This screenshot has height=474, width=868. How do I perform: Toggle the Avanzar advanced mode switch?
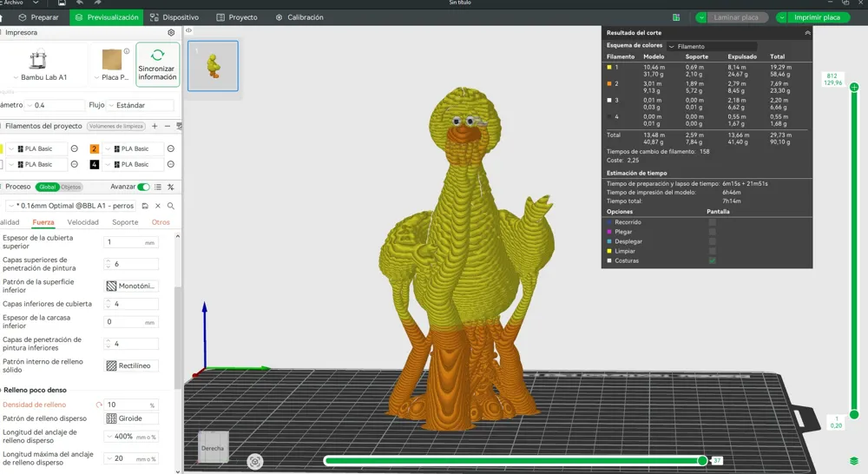click(143, 188)
